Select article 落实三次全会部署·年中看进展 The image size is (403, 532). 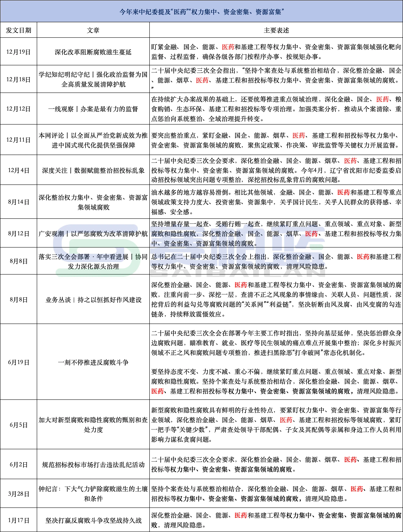(x=93, y=261)
